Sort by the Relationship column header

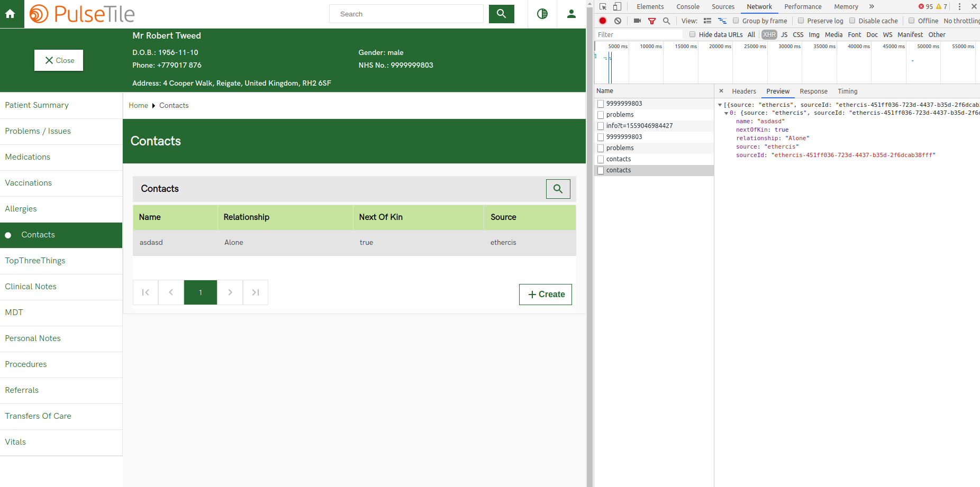point(285,217)
